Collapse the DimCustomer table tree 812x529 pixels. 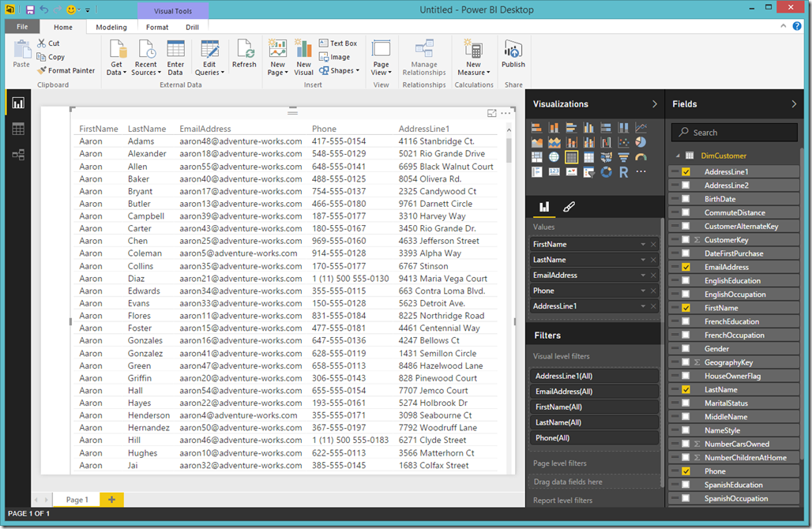point(678,156)
